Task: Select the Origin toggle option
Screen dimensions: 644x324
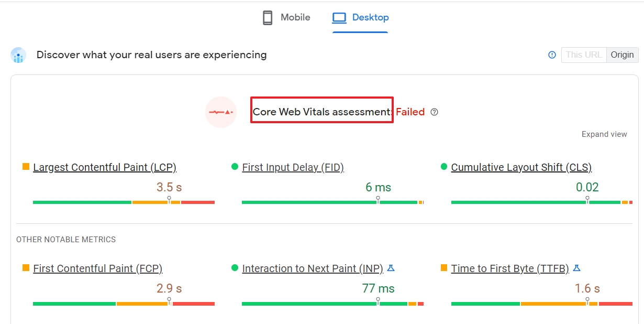Action: coord(622,55)
